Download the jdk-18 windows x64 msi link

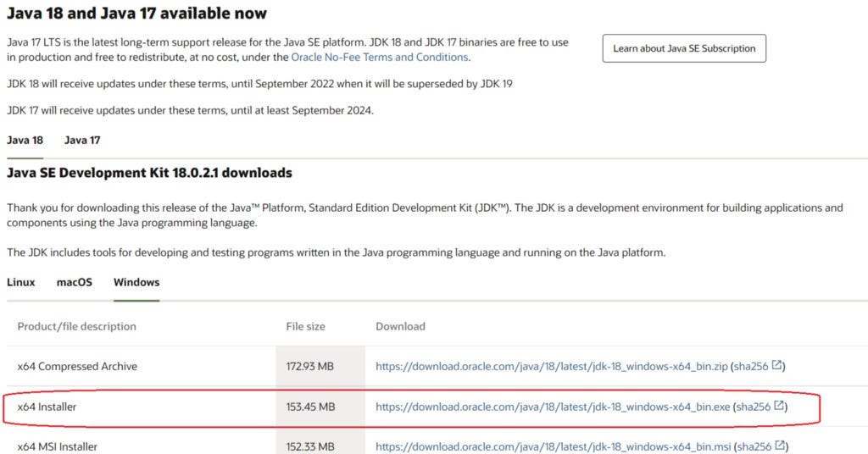(553, 446)
